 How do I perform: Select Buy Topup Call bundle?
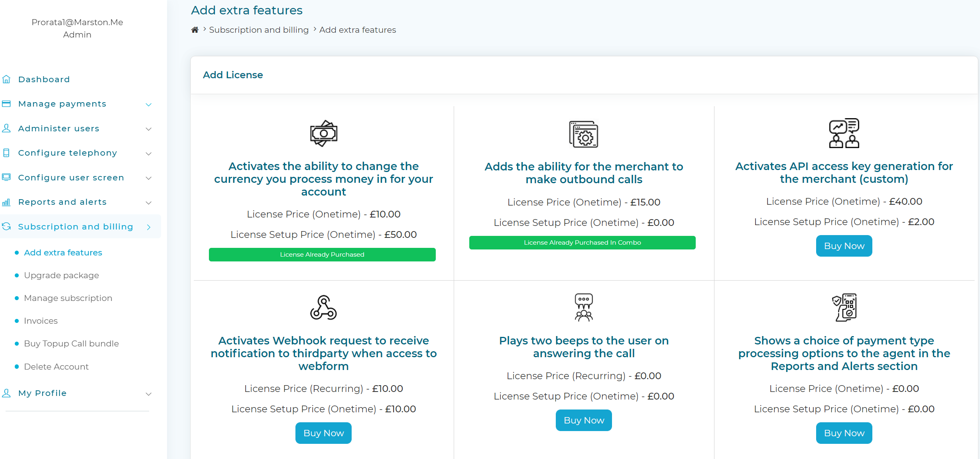tap(71, 344)
